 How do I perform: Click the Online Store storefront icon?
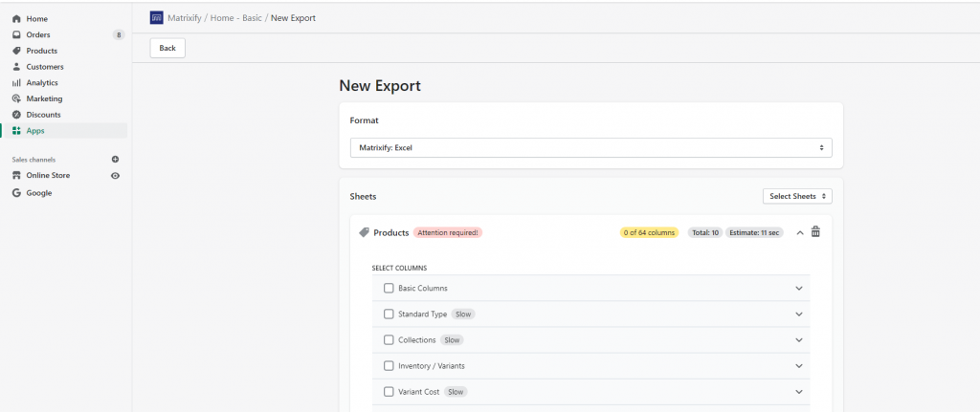17,176
